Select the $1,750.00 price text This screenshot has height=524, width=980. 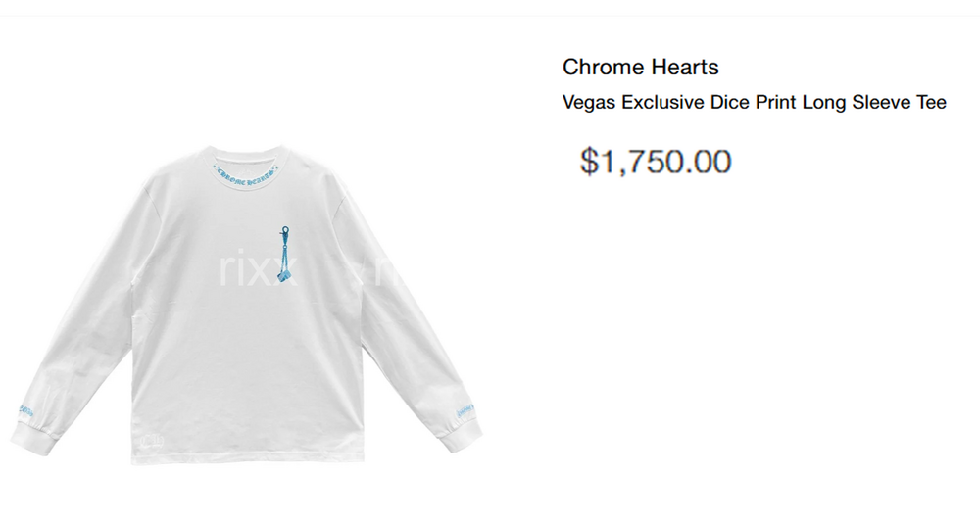coord(656,162)
